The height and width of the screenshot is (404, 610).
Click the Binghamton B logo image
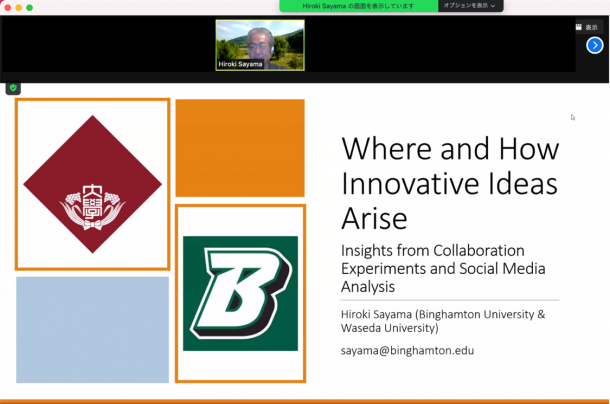pos(240,293)
